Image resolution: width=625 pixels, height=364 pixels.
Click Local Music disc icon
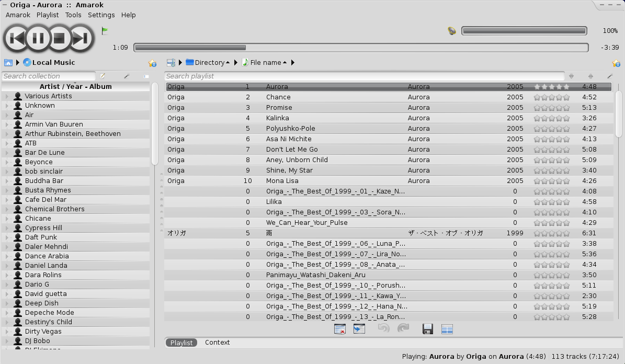tap(27, 63)
